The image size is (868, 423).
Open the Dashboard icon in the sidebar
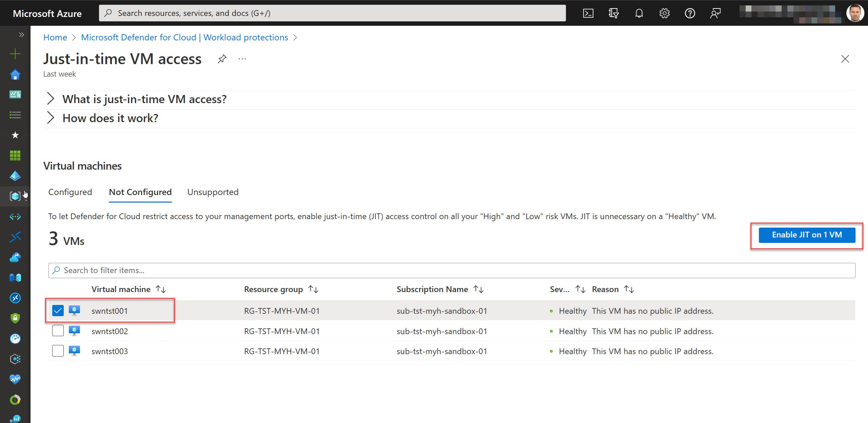(15, 95)
